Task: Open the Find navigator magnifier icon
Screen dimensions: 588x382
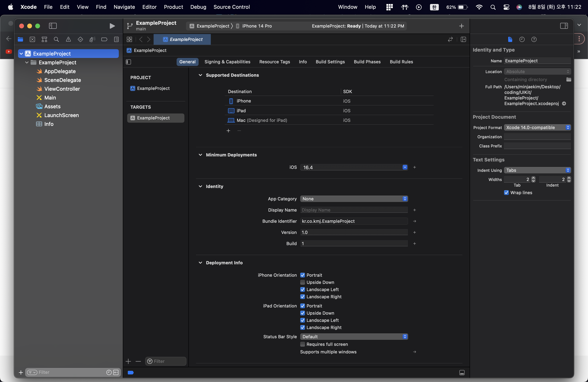Action: pos(56,40)
